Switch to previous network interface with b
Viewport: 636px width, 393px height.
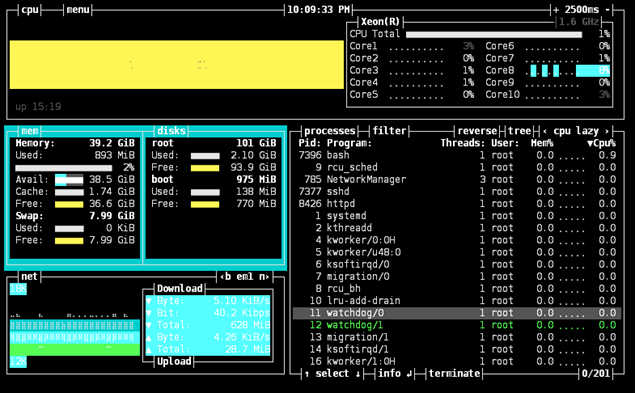click(x=225, y=277)
